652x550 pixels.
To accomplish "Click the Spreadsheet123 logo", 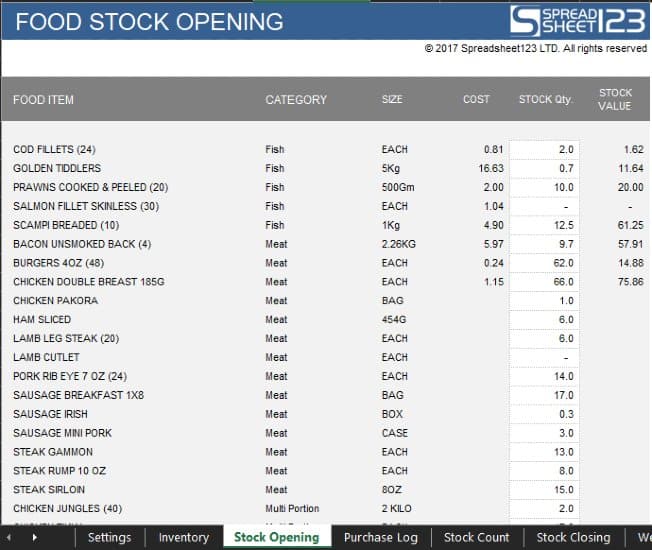I will [578, 20].
